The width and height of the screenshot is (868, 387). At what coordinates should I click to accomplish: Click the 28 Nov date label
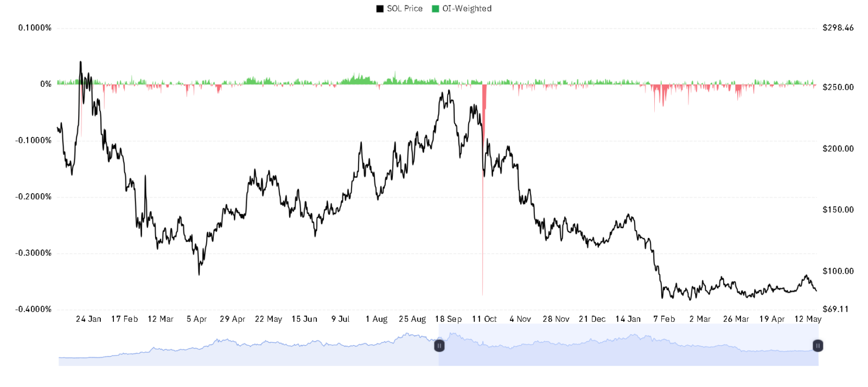(x=556, y=319)
